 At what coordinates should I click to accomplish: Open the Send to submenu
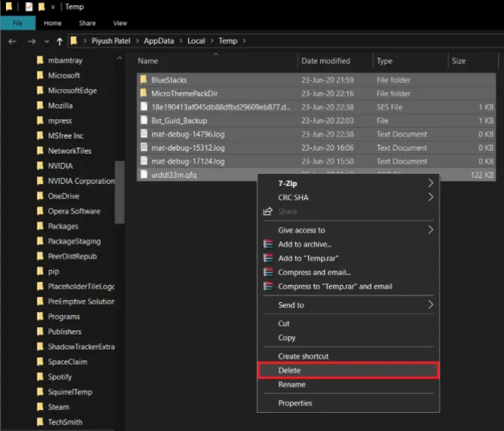[348, 304]
